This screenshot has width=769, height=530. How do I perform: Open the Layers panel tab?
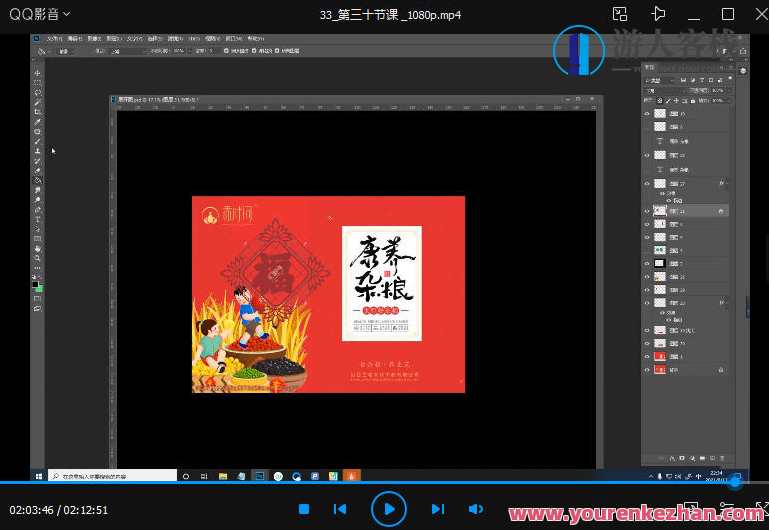point(649,68)
